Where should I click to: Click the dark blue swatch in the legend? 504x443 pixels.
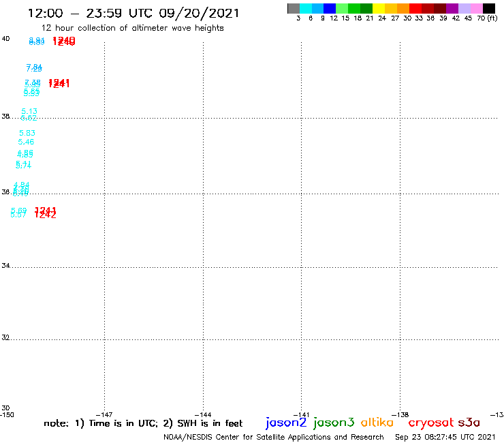pyautogui.click(x=330, y=8)
